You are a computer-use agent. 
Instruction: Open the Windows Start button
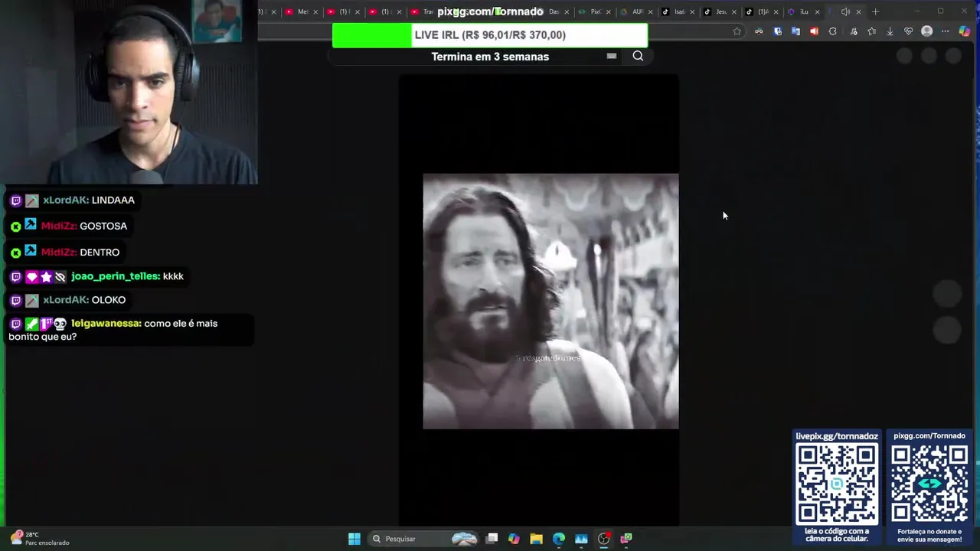(x=354, y=539)
